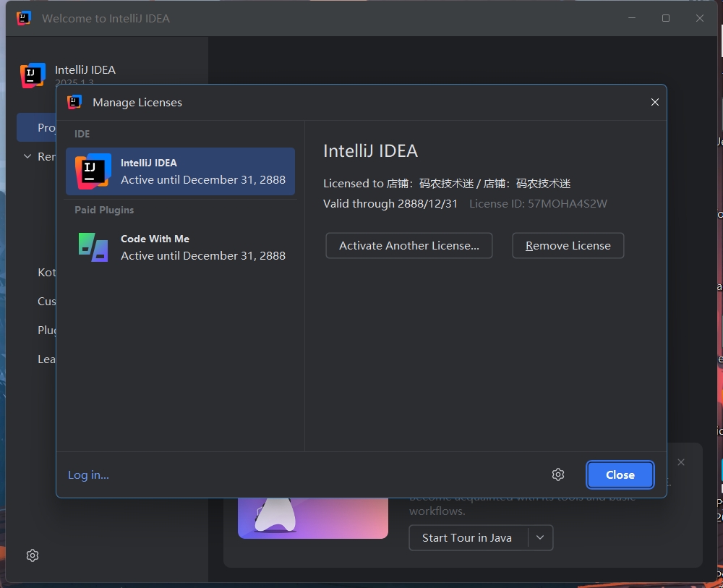
Task: Click the large IntelliJ IDEA logo in sidebar
Action: click(33, 76)
